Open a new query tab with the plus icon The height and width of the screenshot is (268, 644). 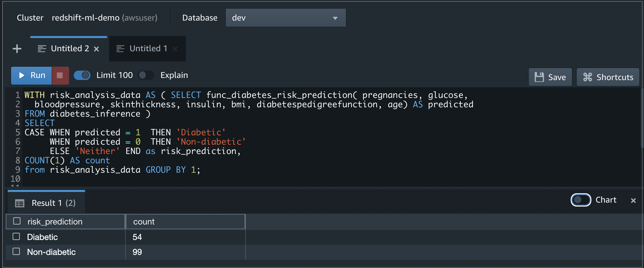17,48
